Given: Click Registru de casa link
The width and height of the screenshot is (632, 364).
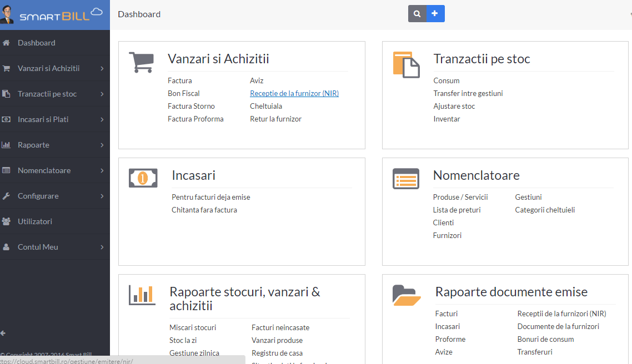Looking at the screenshot, I should (x=277, y=353).
